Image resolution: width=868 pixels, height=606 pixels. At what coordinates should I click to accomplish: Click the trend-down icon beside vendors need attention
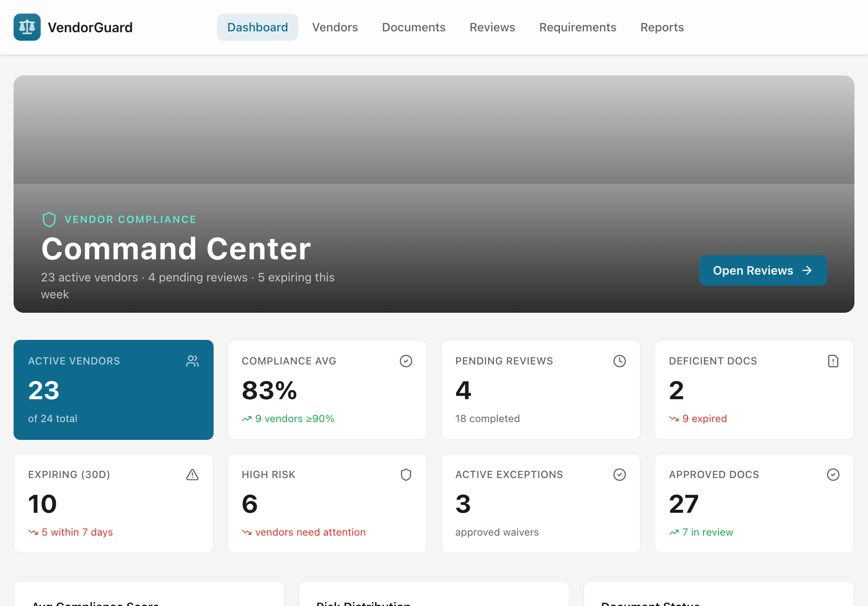coord(247,533)
